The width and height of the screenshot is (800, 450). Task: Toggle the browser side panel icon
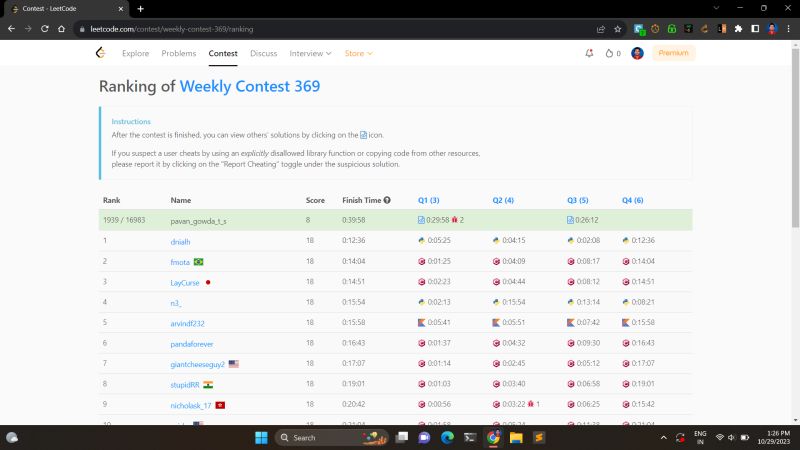(x=755, y=29)
